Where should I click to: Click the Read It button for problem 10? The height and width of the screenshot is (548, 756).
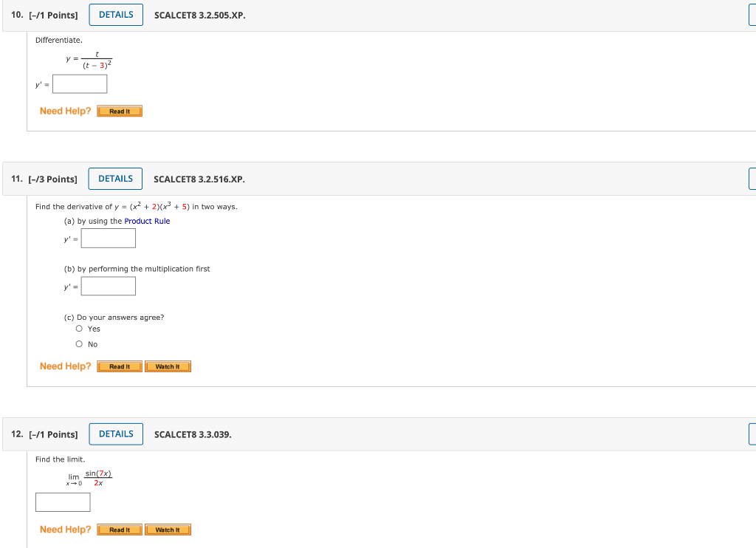click(119, 111)
